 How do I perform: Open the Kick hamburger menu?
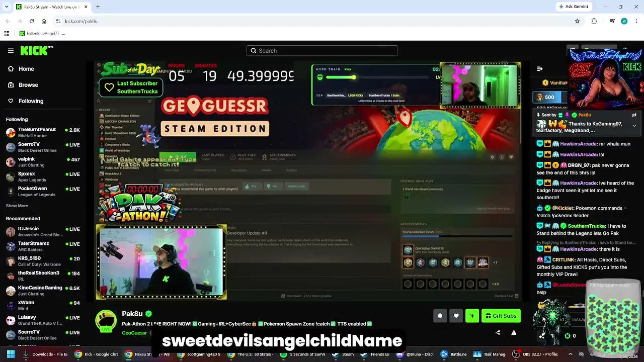point(11,51)
